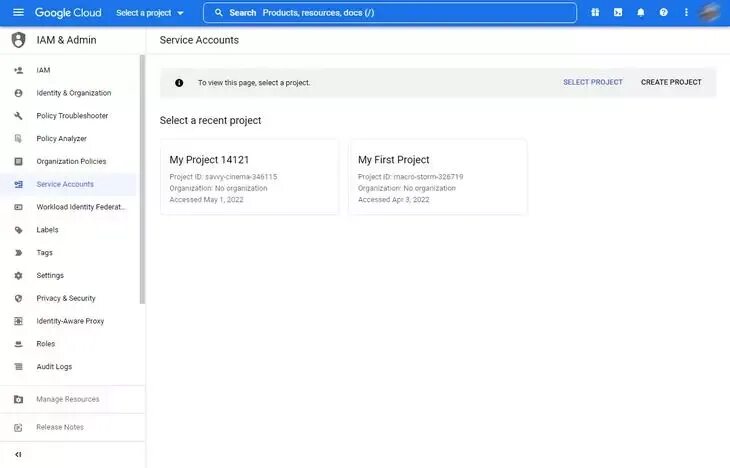Click the IAM & Admin header text
This screenshot has width=730, height=468.
point(67,40)
